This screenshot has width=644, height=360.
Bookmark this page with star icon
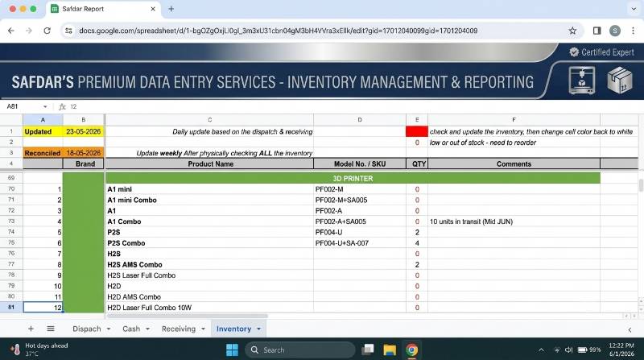(x=572, y=31)
